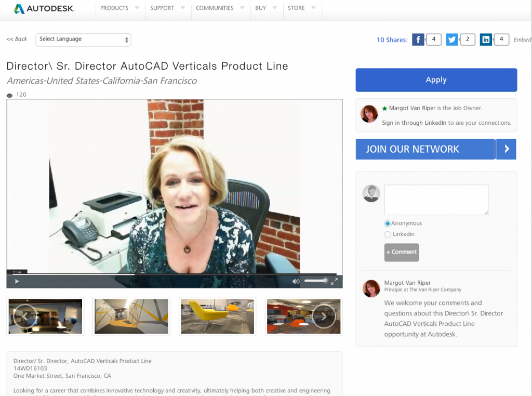
Task: Advance the thumbnail carousel with the right arrow
Action: pos(325,316)
